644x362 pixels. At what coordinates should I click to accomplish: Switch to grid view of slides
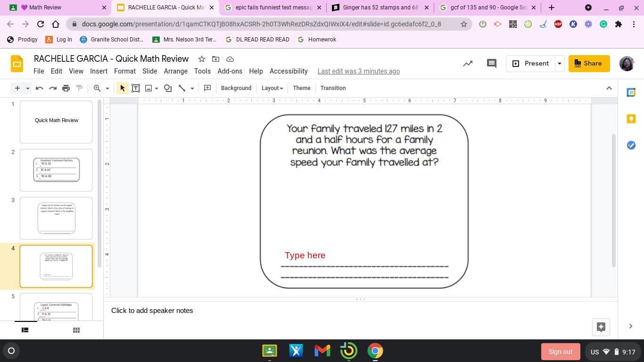[x=76, y=330]
